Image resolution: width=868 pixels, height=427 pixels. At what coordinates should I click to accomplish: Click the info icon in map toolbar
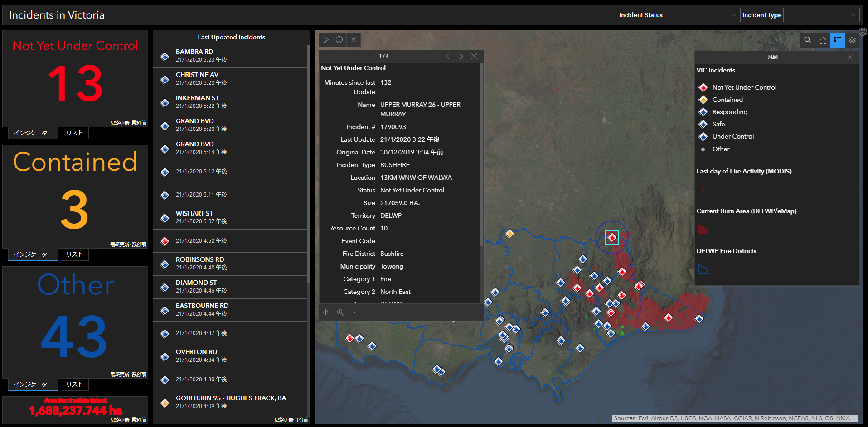tap(339, 40)
